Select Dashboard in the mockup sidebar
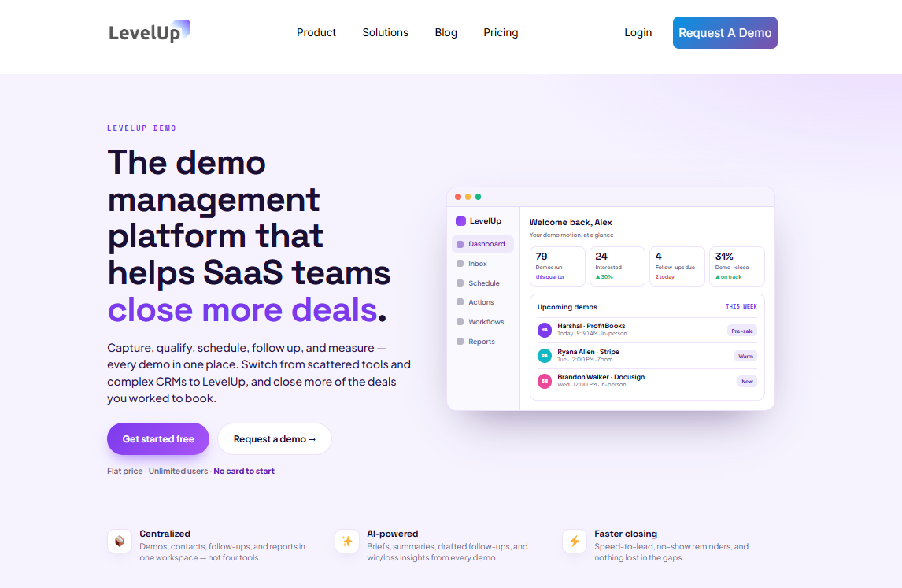The height and width of the screenshot is (588, 902). pyautogui.click(x=482, y=244)
